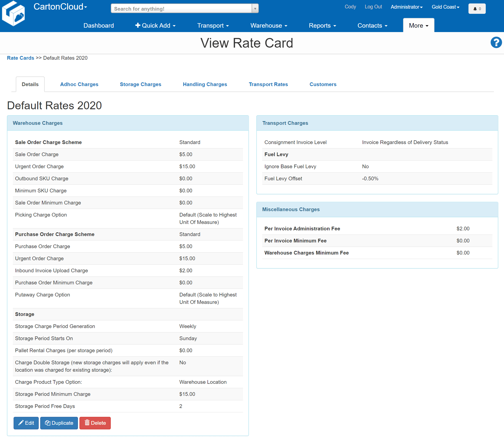Click the help question mark icon
This screenshot has height=441, width=504.
tap(496, 42)
